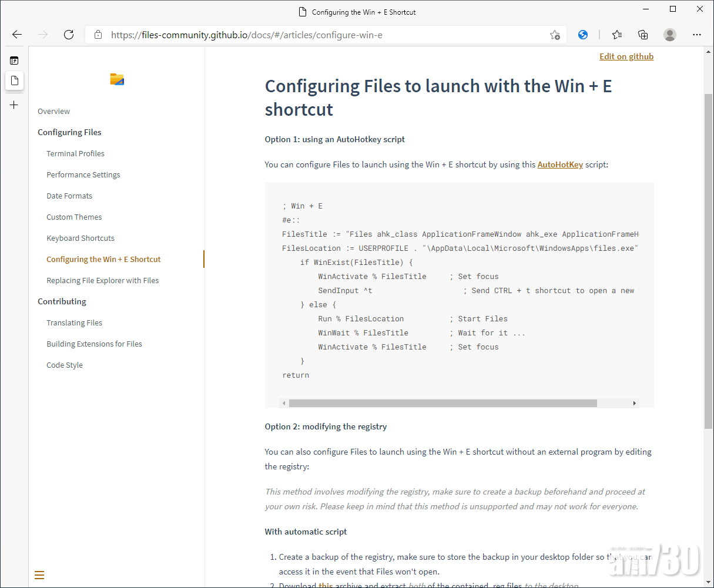Open the user profile avatar
Screen dimensions: 714x588
(669, 35)
